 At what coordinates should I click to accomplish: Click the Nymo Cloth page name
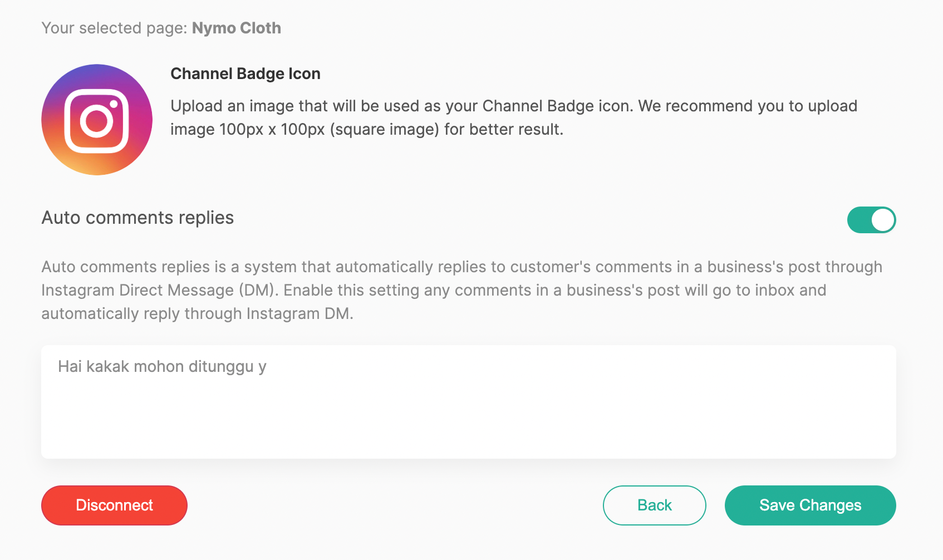click(x=236, y=28)
